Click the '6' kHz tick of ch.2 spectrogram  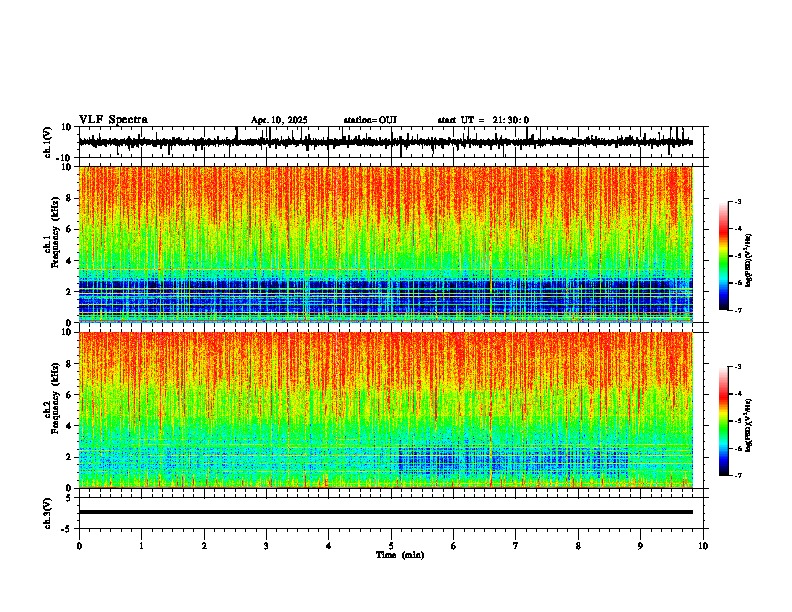(70, 395)
